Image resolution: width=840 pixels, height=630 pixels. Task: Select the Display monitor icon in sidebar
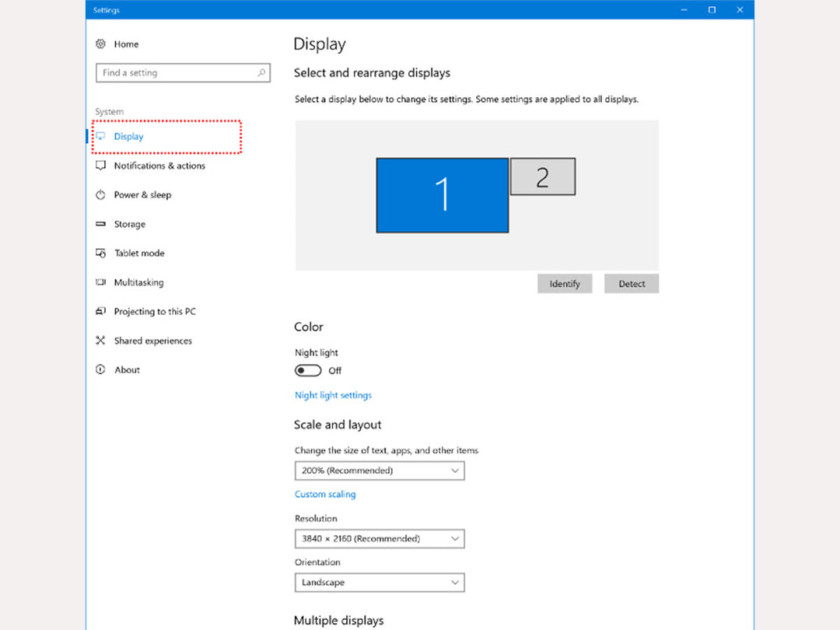point(100,137)
